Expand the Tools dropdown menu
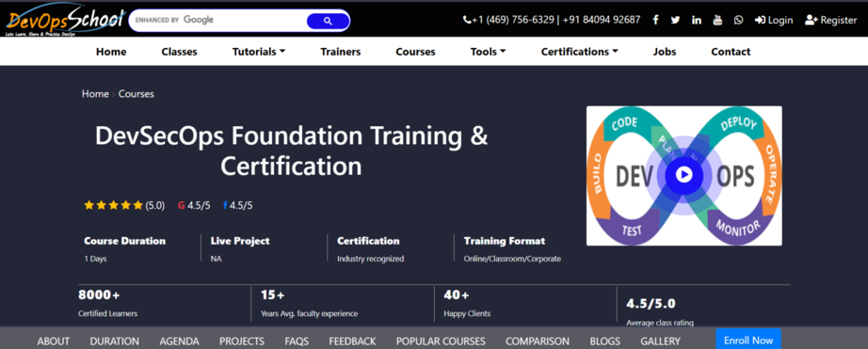The width and height of the screenshot is (868, 349). click(x=488, y=52)
